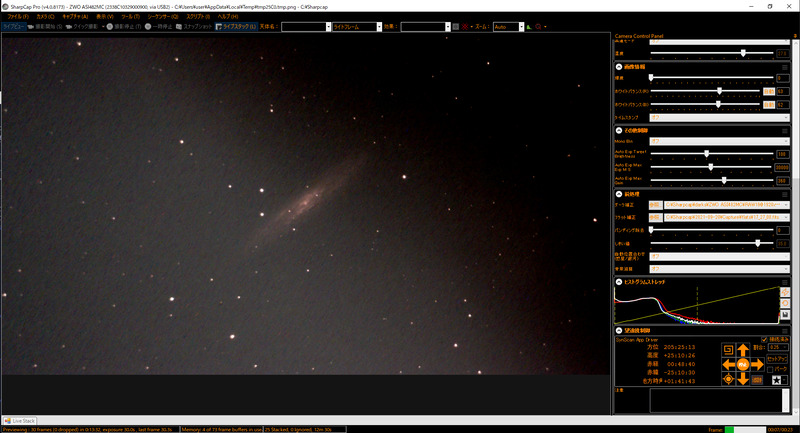Open the シーケンサー (Sequencer) menu
This screenshot has width=800, height=433.
pyautogui.click(x=163, y=16)
